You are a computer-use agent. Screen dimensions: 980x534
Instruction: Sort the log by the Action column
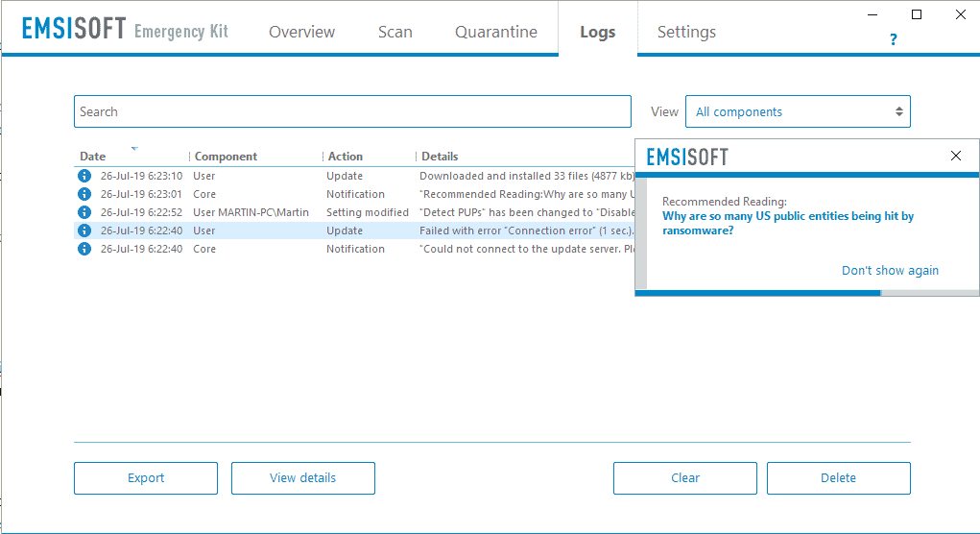345,157
